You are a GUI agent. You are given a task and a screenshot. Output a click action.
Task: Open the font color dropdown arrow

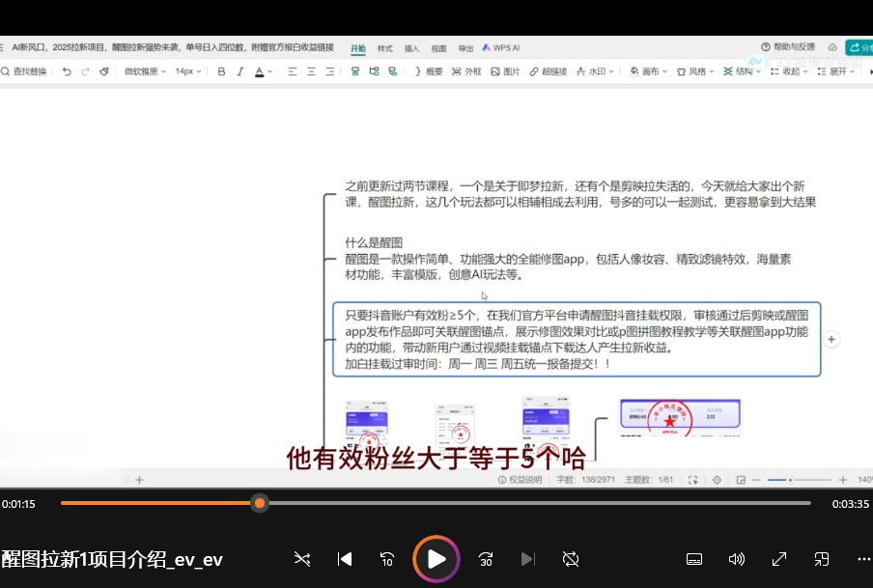tap(270, 71)
